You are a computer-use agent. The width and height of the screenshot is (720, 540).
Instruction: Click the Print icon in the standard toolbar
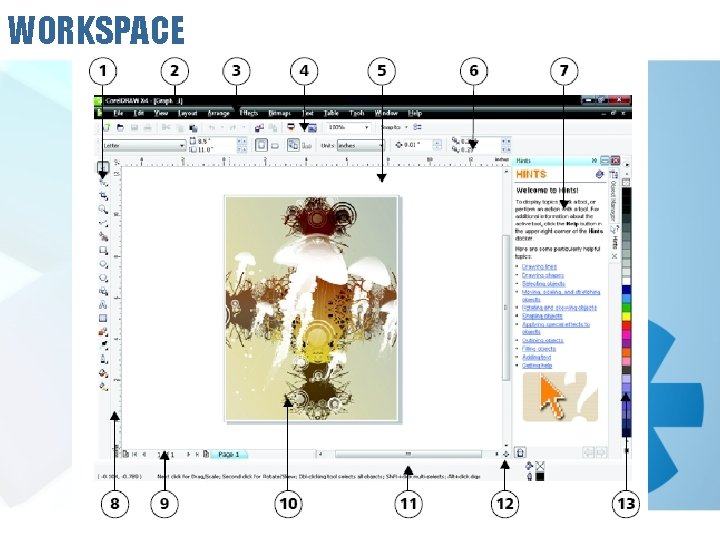147,128
